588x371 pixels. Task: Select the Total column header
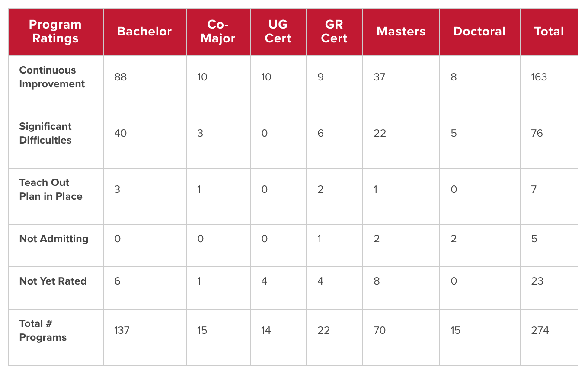tap(549, 32)
